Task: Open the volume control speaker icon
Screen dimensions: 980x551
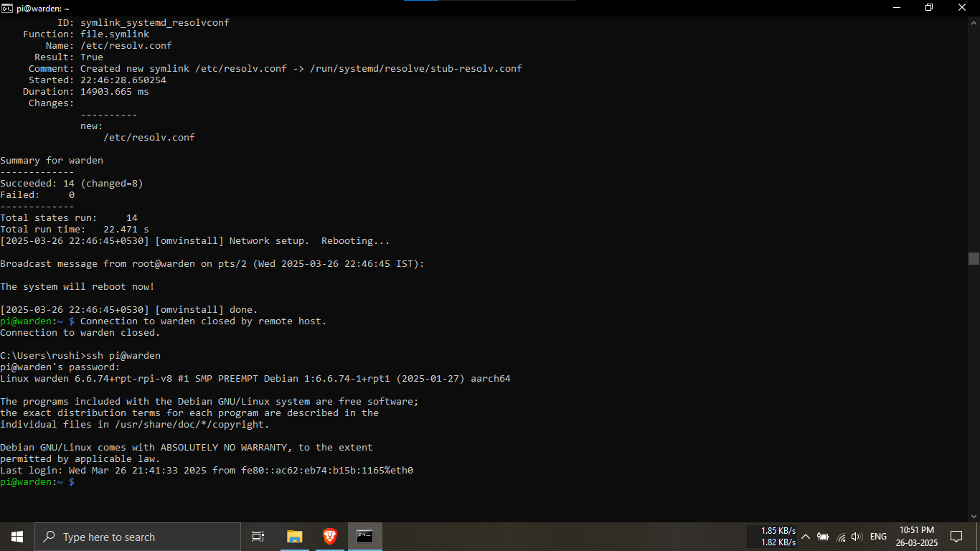Action: pyautogui.click(x=857, y=537)
